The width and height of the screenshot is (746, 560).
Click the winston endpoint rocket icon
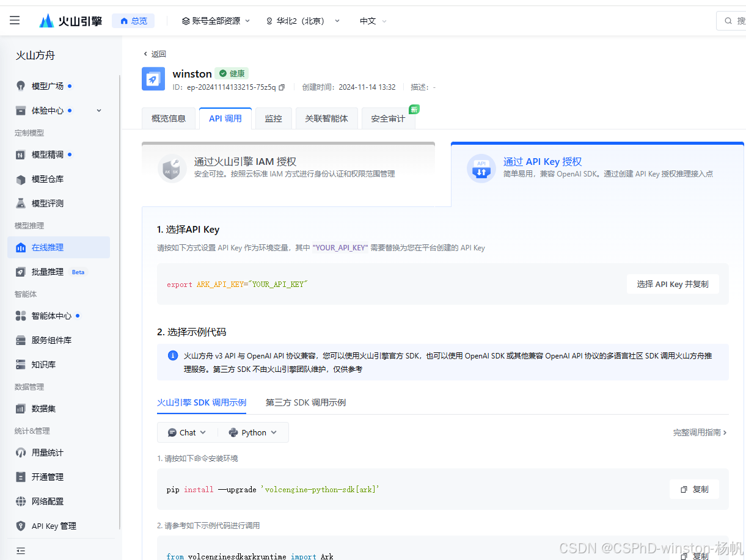point(153,79)
